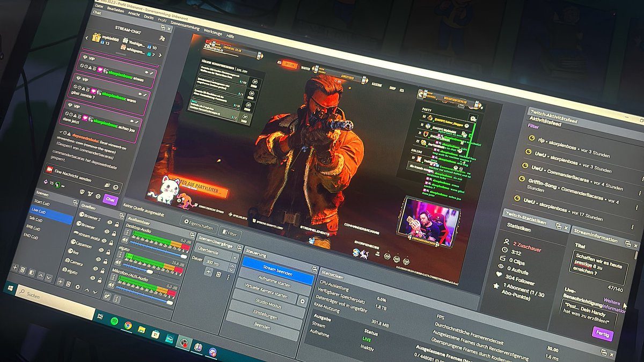Click purple Fertig button in Streaminformation
This screenshot has height=362, width=644.
click(x=603, y=333)
